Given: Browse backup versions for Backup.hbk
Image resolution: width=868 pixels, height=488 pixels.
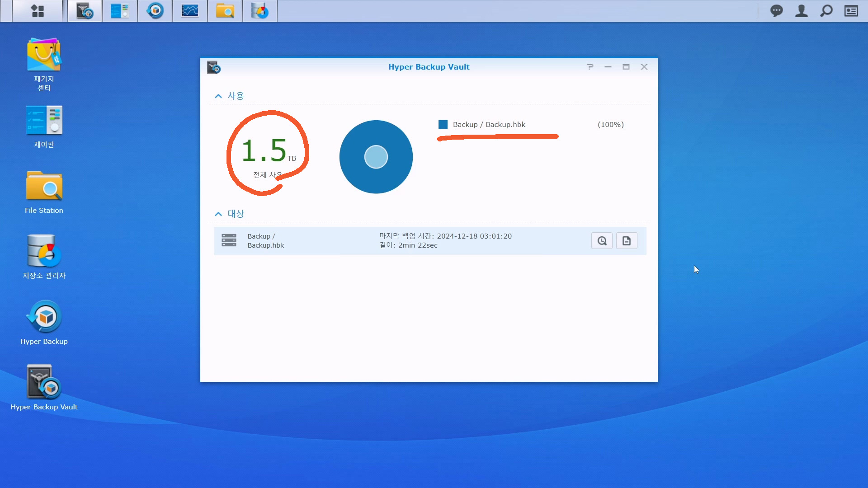Looking at the screenshot, I should click(602, 241).
